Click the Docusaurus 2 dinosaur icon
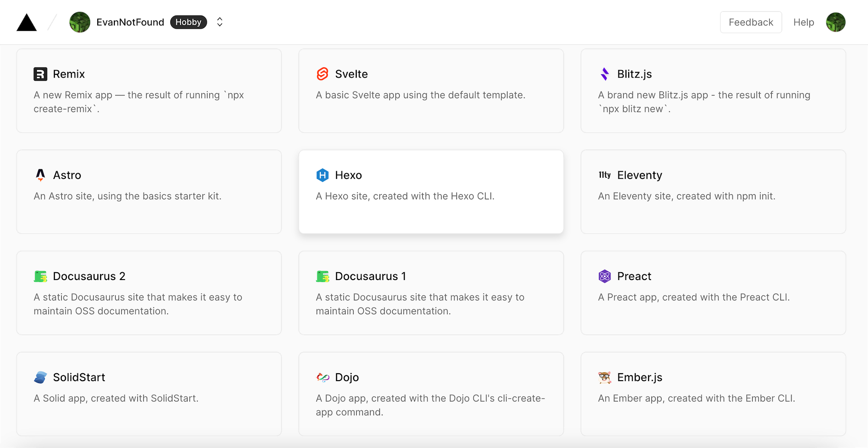 (x=41, y=276)
